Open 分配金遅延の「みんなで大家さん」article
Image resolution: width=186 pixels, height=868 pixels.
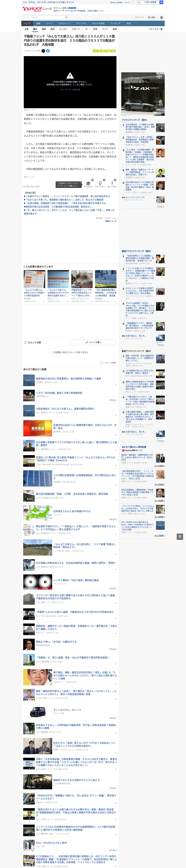click(65, 409)
